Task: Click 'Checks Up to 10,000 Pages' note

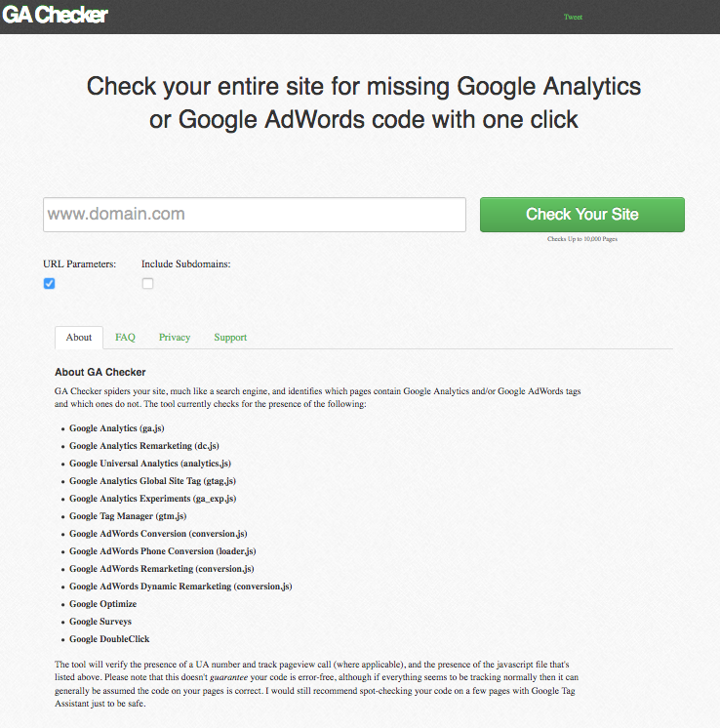Action: pyautogui.click(x=582, y=239)
